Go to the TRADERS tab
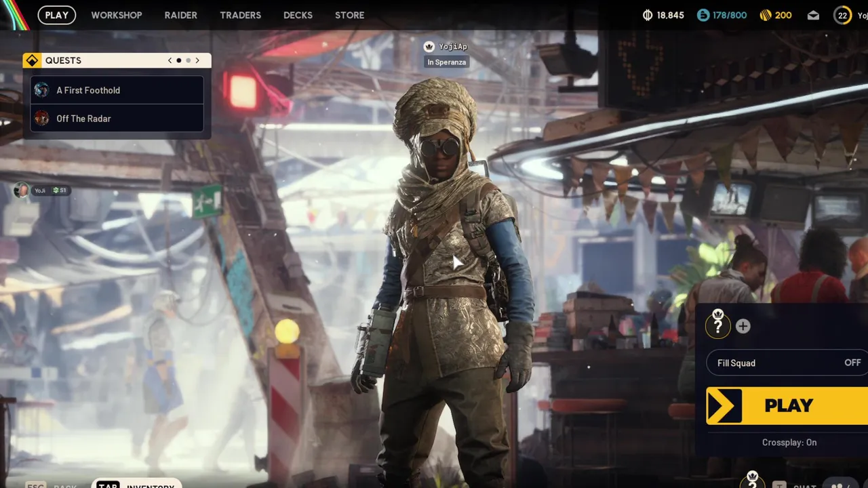The image size is (868, 488). 240,15
